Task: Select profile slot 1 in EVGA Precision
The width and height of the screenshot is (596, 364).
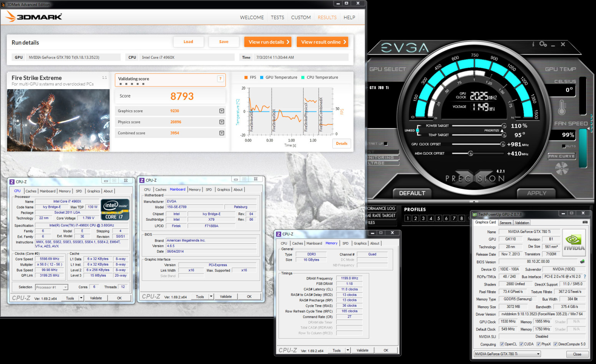Action: (408, 218)
